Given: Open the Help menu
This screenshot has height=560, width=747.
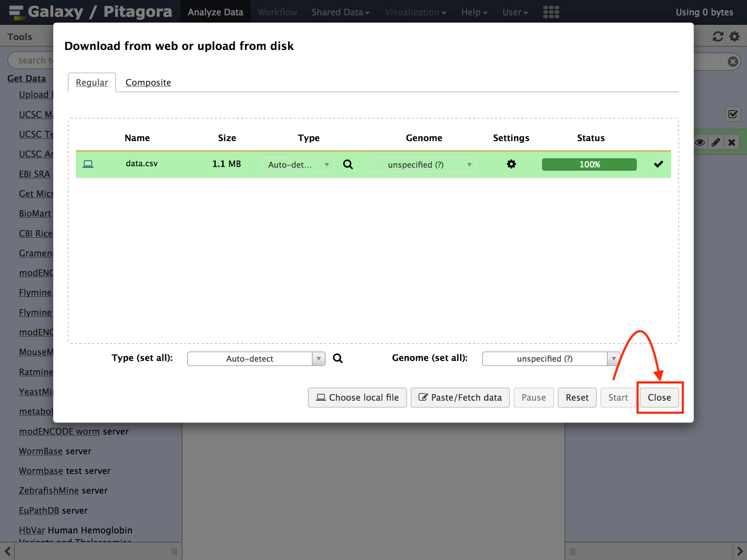Looking at the screenshot, I should 474,12.
